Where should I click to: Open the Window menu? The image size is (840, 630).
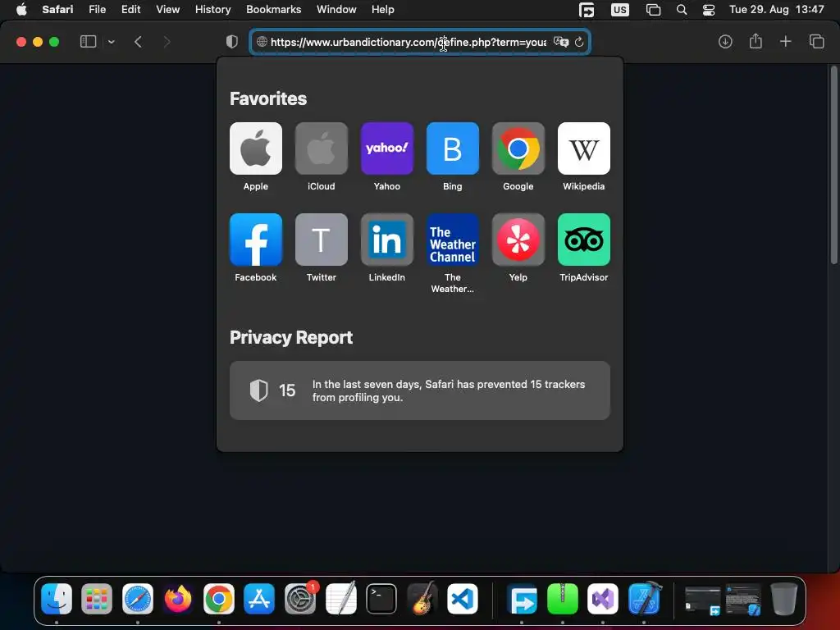click(x=336, y=9)
